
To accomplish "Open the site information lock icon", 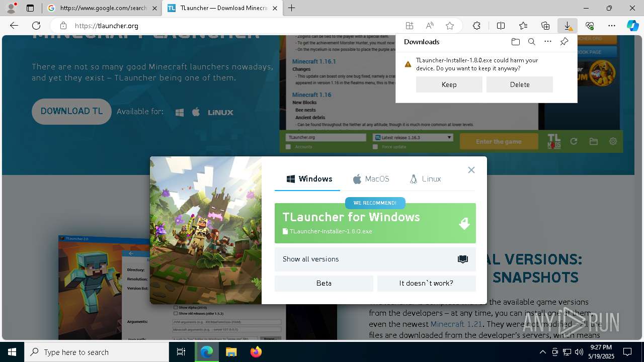I will pos(63,26).
